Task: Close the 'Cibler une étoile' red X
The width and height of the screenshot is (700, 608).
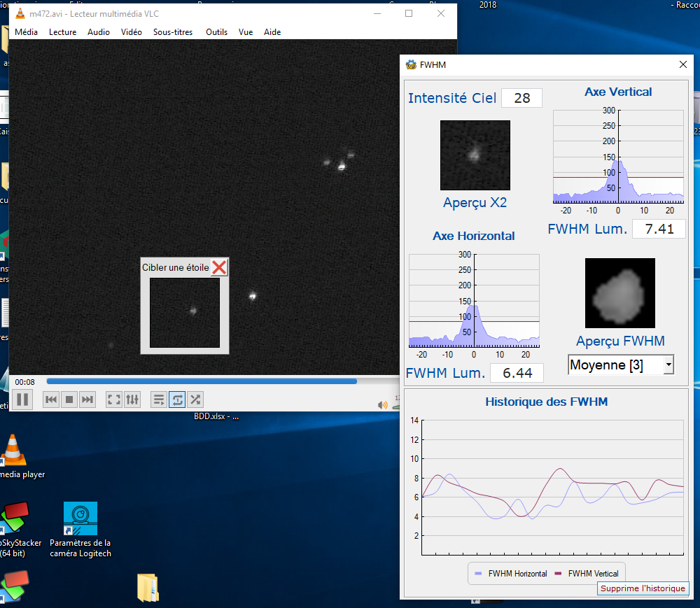Action: click(219, 267)
